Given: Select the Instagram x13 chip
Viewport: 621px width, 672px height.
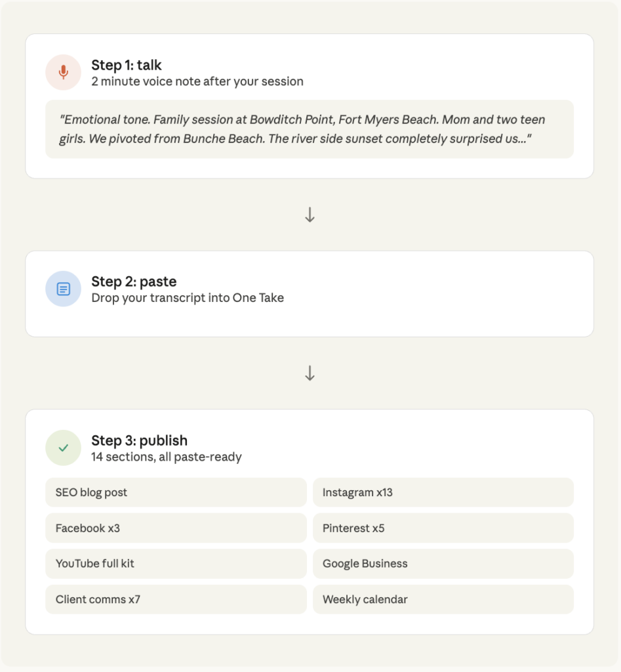Looking at the screenshot, I should click(443, 492).
